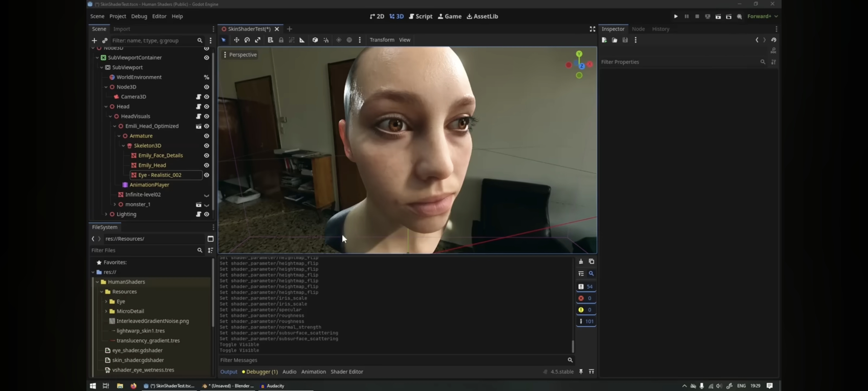This screenshot has height=391, width=868.
Task: Open script attached to Camera3D
Action: [x=198, y=97]
